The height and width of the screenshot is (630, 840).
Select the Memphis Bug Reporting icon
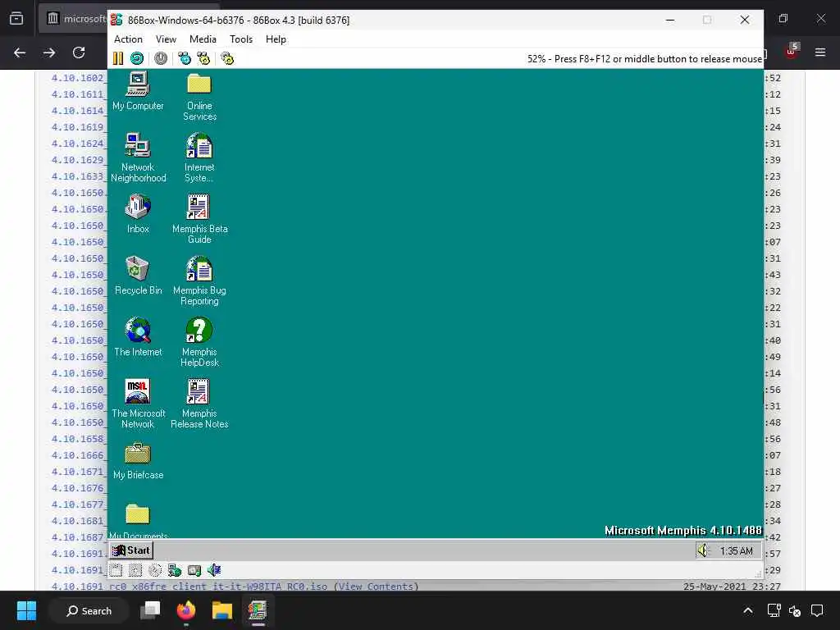(x=199, y=281)
